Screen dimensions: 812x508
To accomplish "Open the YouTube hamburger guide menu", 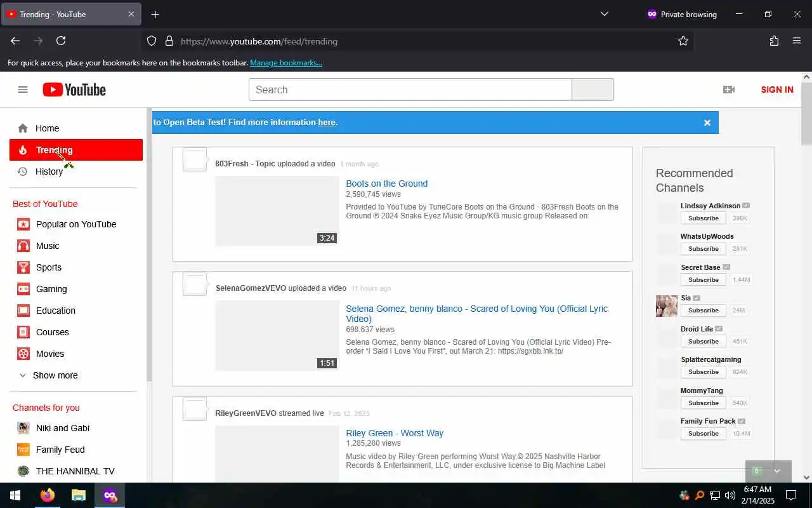I will (23, 90).
